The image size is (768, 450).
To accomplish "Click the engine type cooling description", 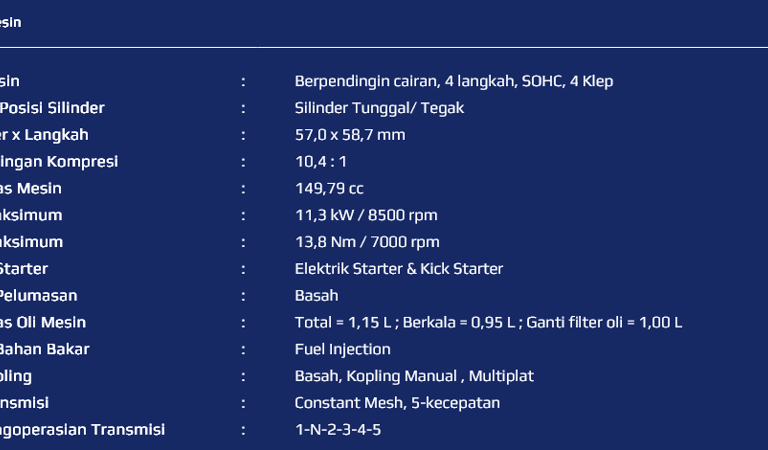I will pyautogui.click(x=454, y=81).
